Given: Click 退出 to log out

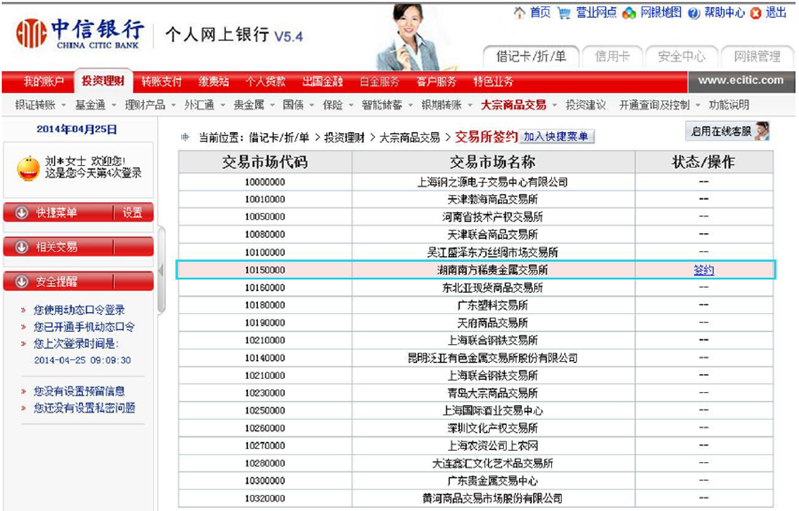Looking at the screenshot, I should [776, 13].
